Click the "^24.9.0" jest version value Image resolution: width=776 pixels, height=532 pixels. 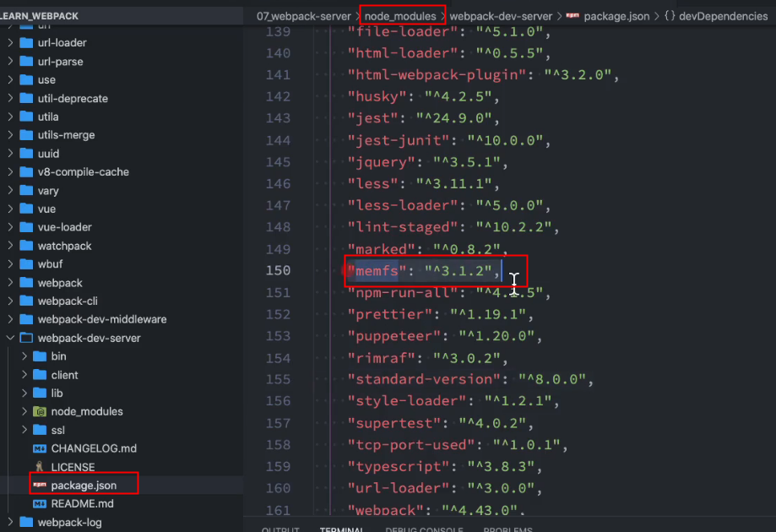pyautogui.click(x=453, y=118)
